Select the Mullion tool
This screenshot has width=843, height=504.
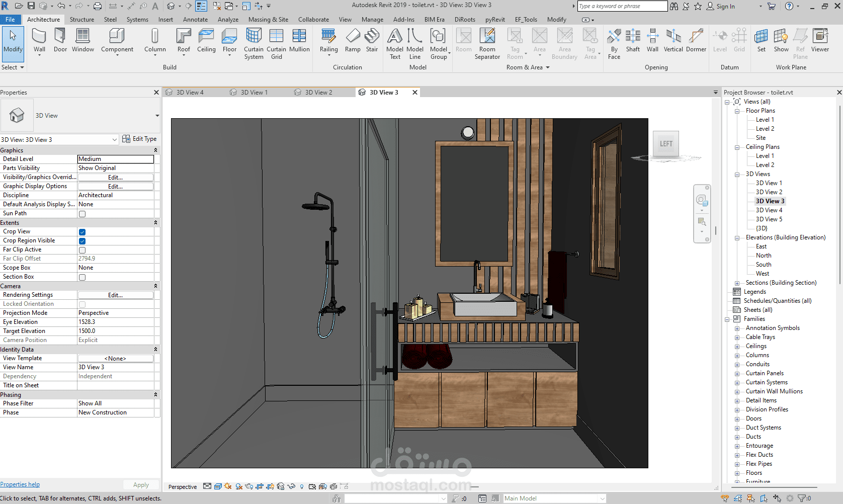(299, 40)
